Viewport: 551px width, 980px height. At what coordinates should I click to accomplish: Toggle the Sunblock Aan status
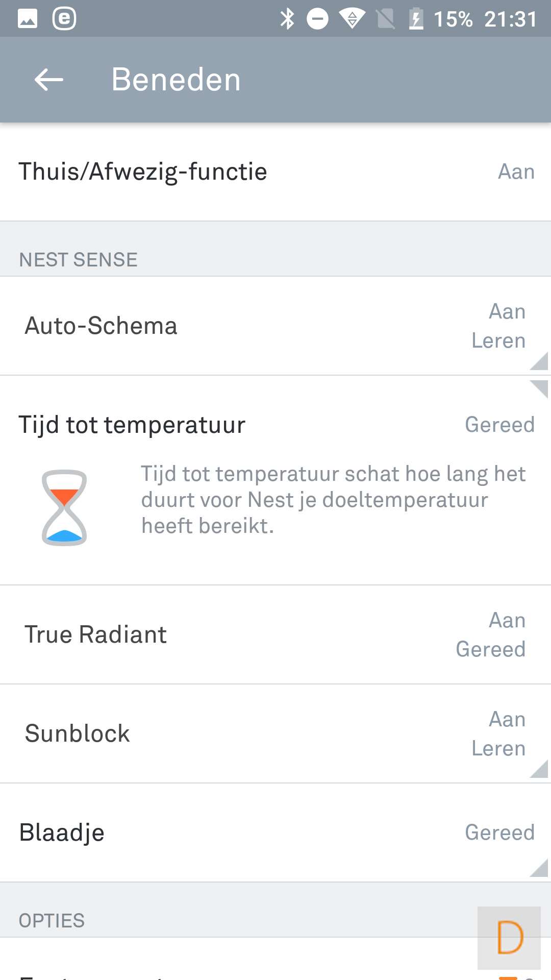click(507, 720)
